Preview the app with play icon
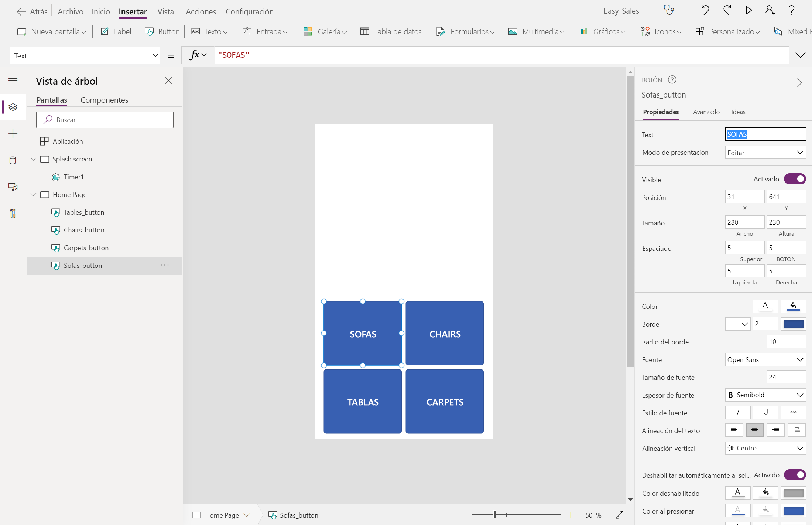The height and width of the screenshot is (525, 812). (748, 10)
